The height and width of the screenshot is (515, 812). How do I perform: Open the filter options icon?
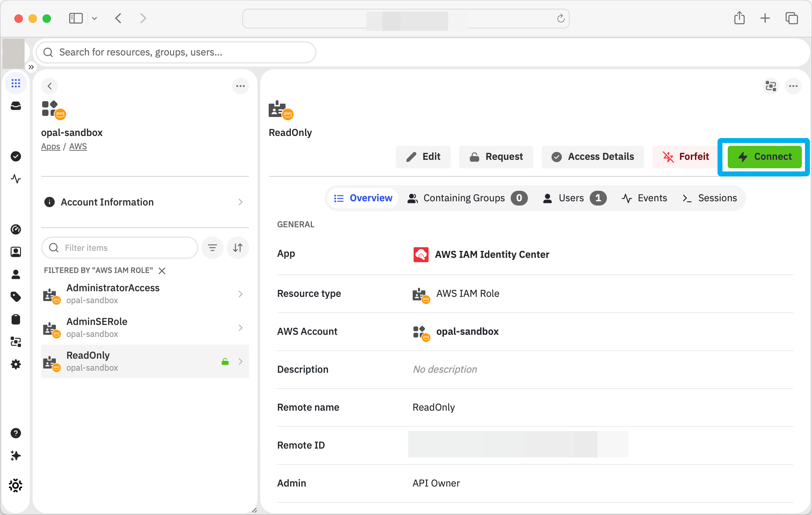point(212,248)
